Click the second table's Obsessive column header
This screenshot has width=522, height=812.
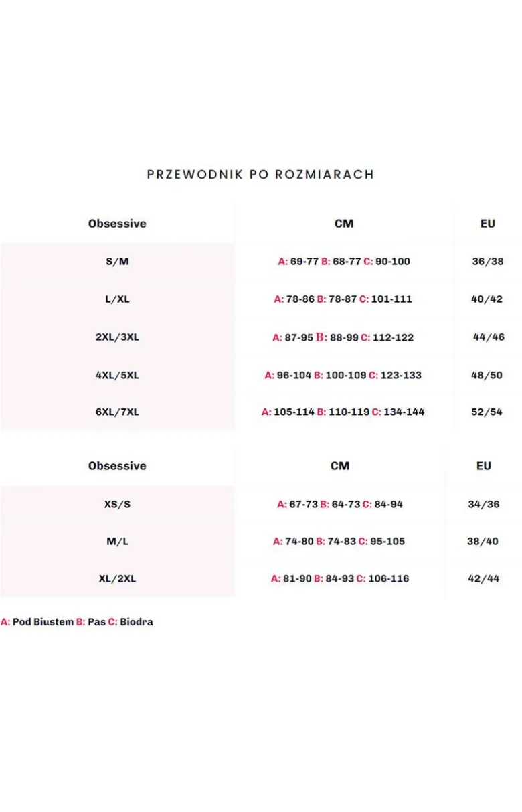(117, 466)
